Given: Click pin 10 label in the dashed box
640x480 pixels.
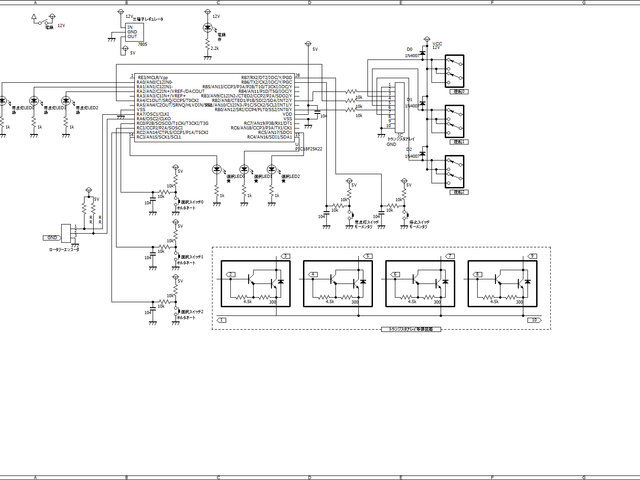Looking at the screenshot, I should point(535,319).
